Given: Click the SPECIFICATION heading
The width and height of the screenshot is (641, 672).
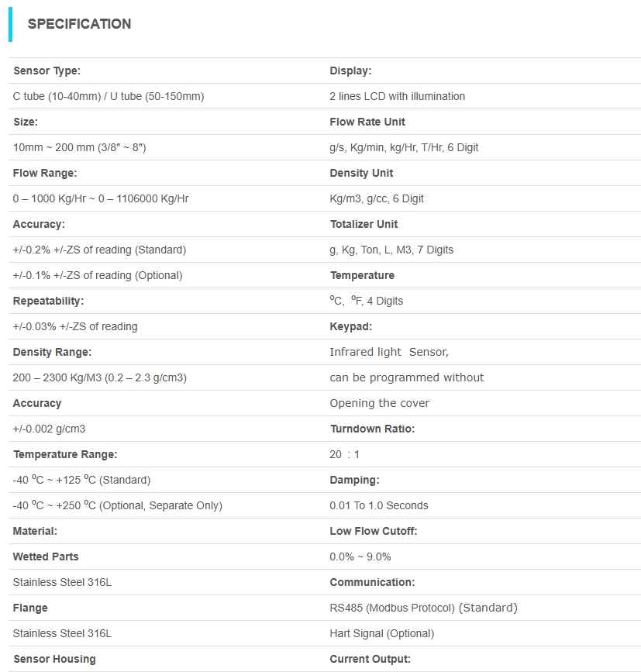Looking at the screenshot, I should pos(79,24).
